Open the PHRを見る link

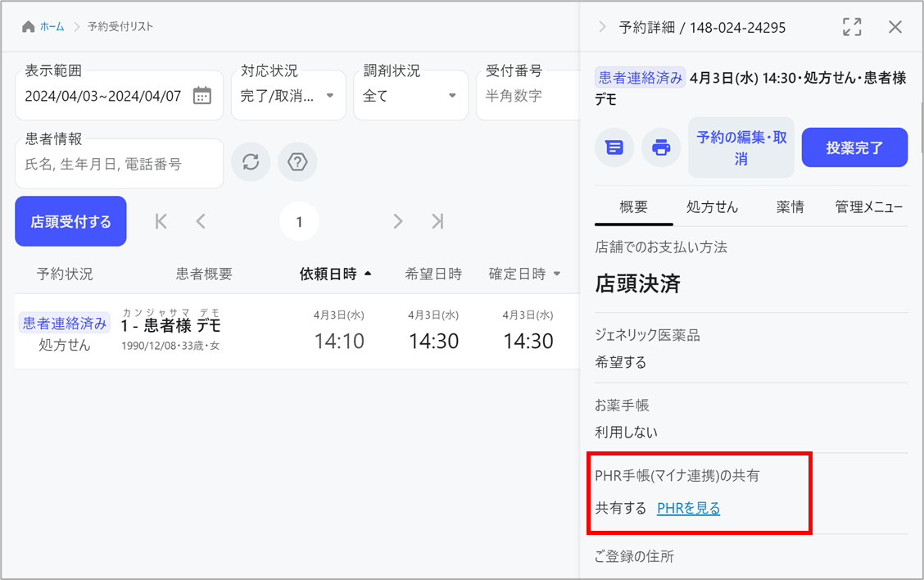(x=688, y=508)
